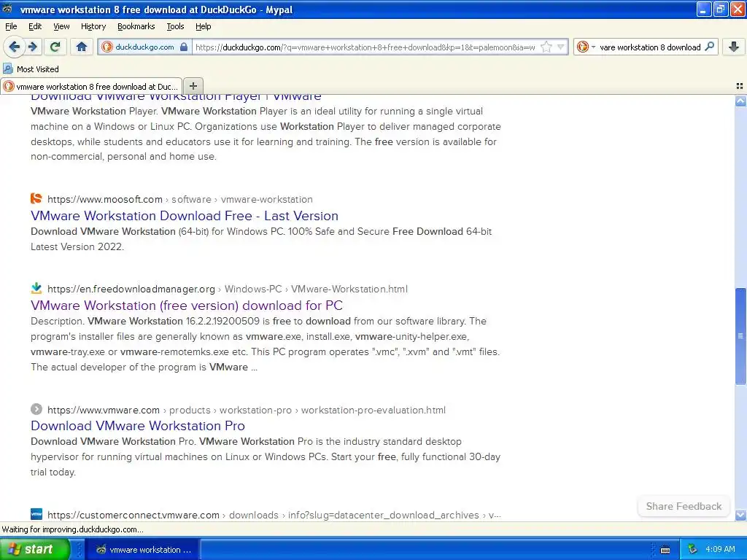Screen dimensions: 747x560
Task: Open the URL history dropdown arrow
Action: [561, 47]
